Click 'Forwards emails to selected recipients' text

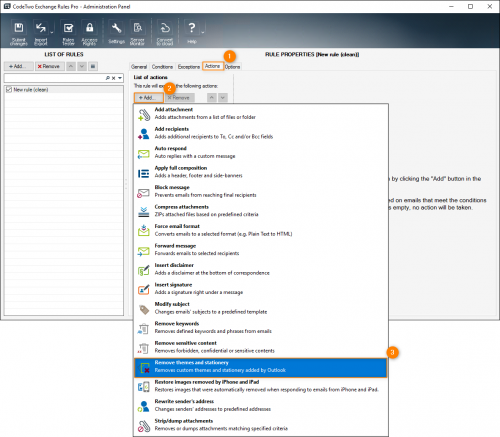click(197, 253)
